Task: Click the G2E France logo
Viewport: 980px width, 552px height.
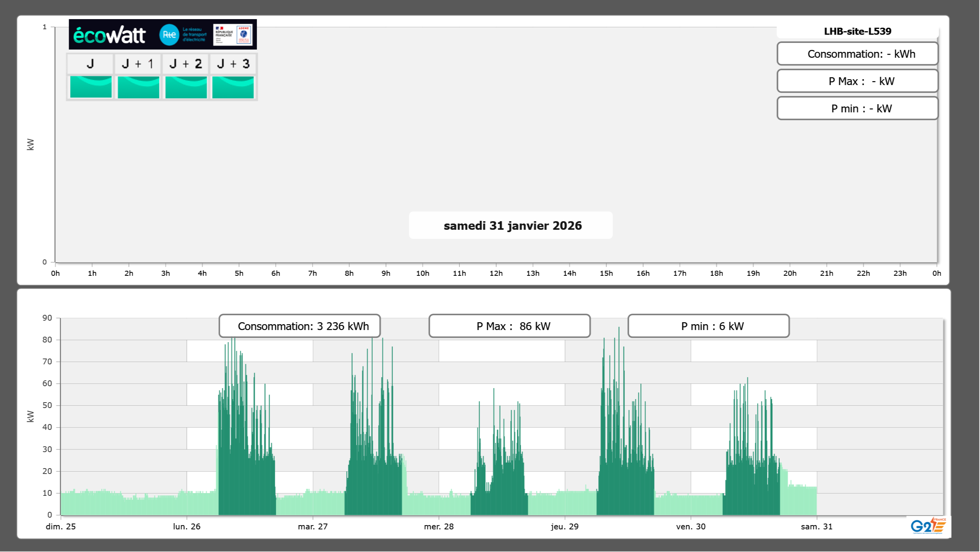Action: tap(928, 526)
